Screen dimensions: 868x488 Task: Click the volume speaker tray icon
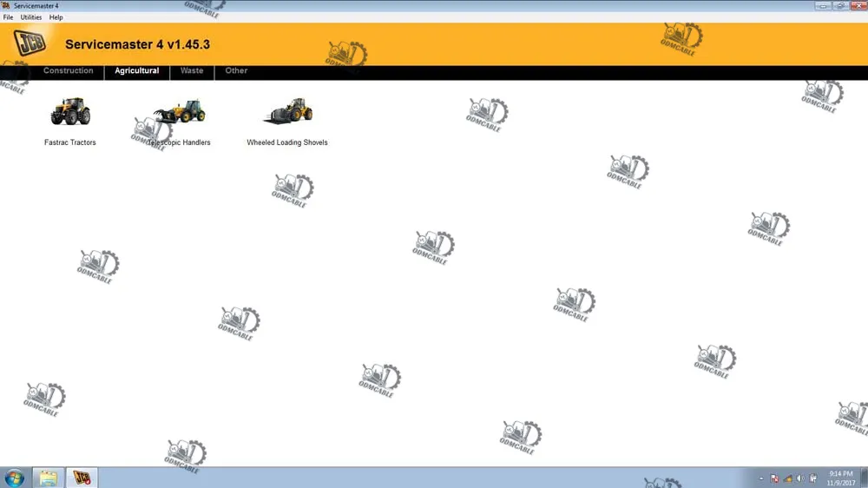[x=800, y=478]
